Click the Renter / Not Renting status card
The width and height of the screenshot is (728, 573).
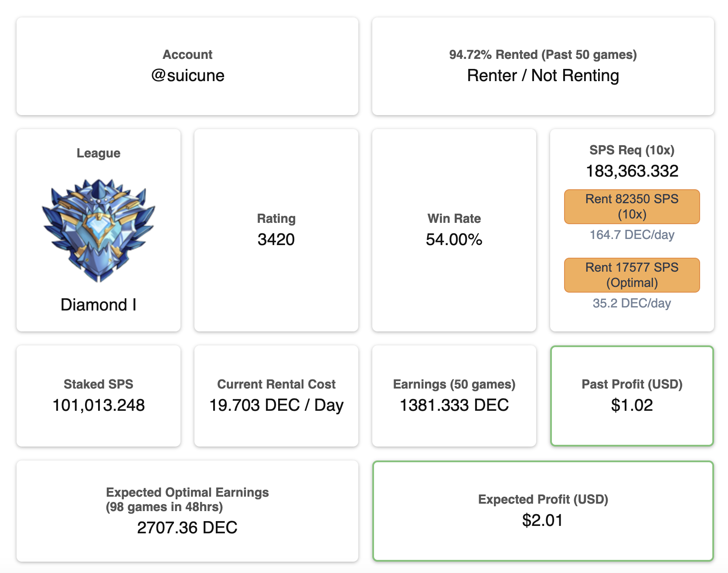coord(543,66)
